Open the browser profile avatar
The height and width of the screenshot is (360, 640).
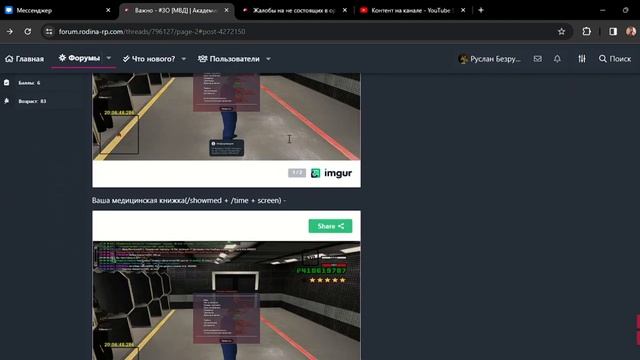click(631, 31)
